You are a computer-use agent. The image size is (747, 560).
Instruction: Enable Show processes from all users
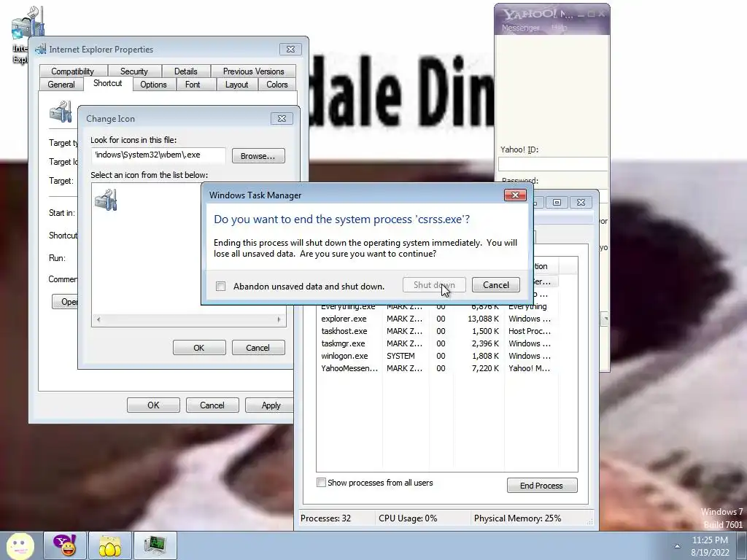click(x=322, y=483)
